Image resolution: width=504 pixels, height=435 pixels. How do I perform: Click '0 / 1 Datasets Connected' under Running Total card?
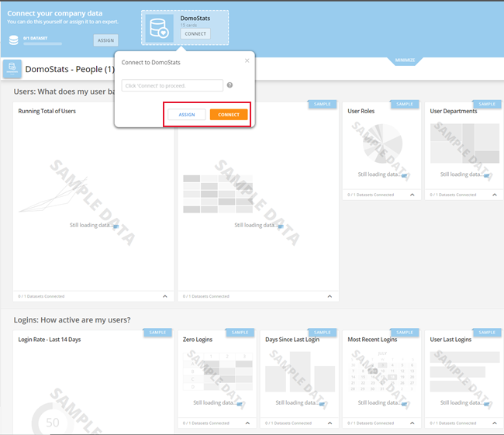41,296
